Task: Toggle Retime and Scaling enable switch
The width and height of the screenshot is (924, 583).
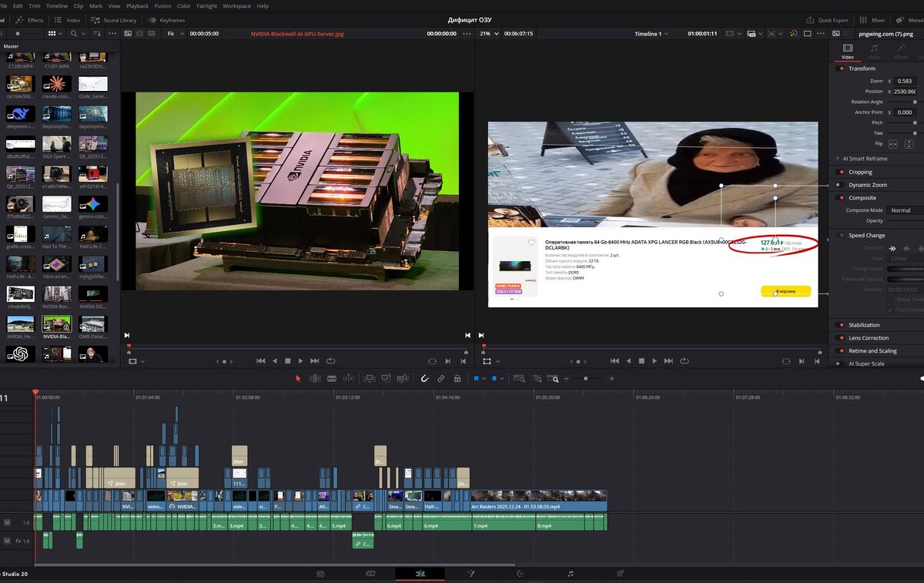Action: (840, 350)
